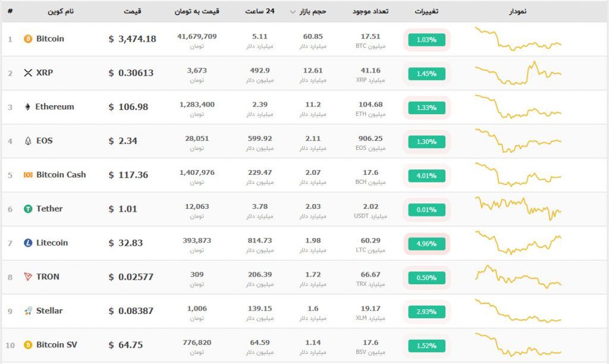Open XRP's yellow price sparkline chart
The width and height of the screenshot is (609, 364).
click(518, 74)
